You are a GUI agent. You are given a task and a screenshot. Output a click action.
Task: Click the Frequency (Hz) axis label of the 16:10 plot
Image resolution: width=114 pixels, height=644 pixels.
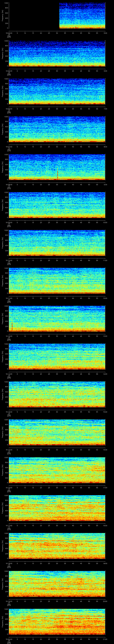[3, 243]
